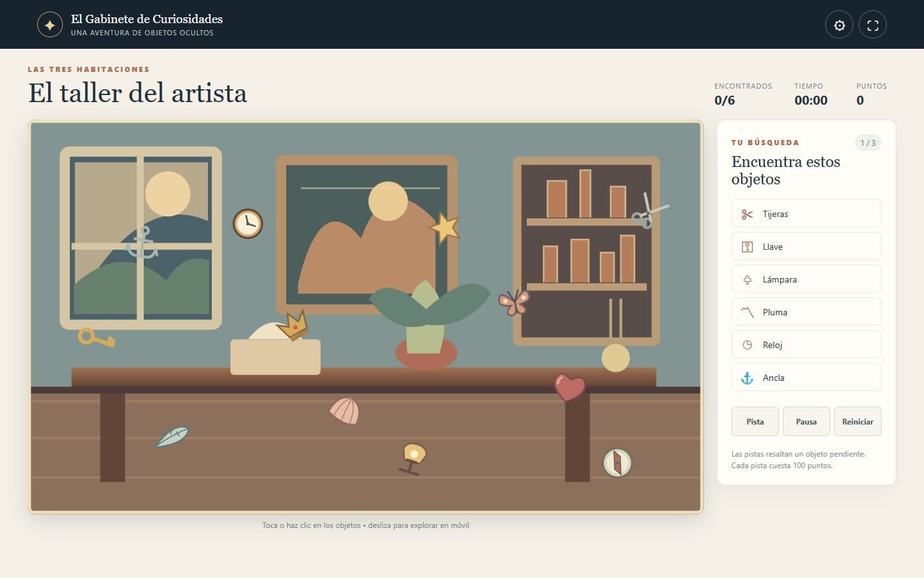Find the anchor hidden in the window
Viewport: 924px width, 578px height.
[142, 242]
